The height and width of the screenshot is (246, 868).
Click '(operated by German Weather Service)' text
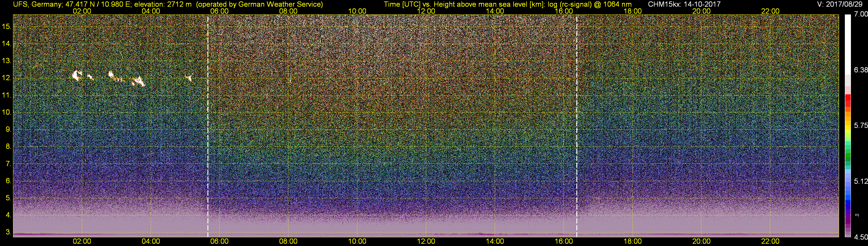260,4
